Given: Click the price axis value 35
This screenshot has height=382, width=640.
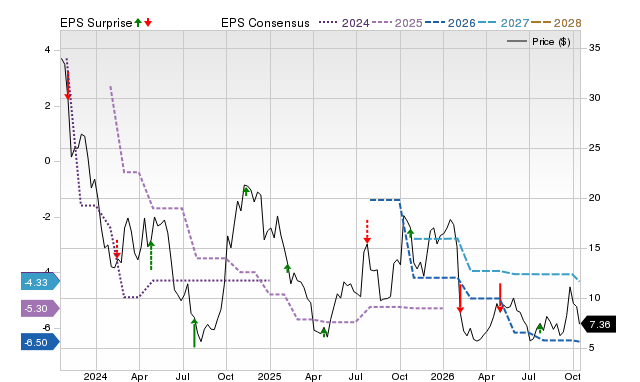Looking at the screenshot, I should pyautogui.click(x=595, y=48).
